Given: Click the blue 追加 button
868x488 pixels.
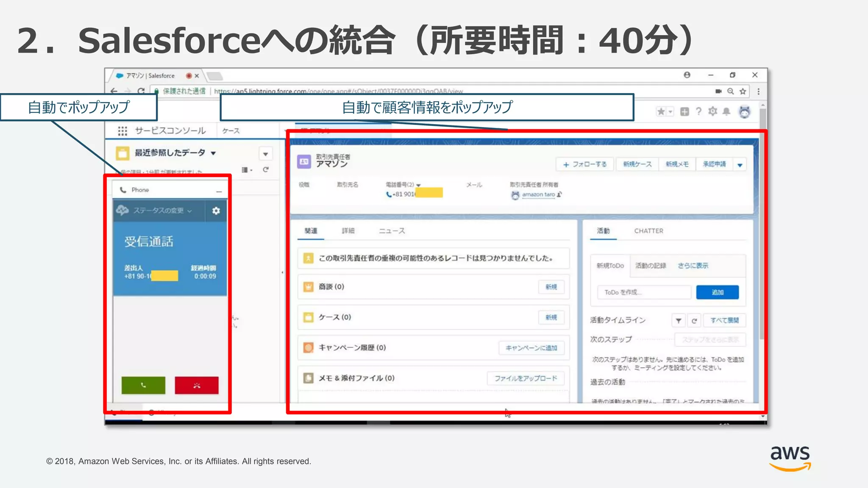Looking at the screenshot, I should (718, 292).
